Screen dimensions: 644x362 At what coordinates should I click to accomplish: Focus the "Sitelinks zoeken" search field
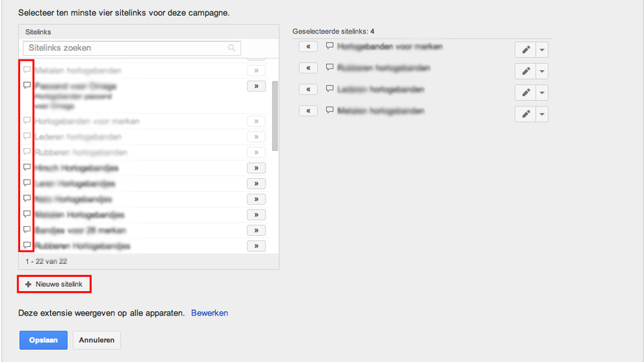click(125, 48)
